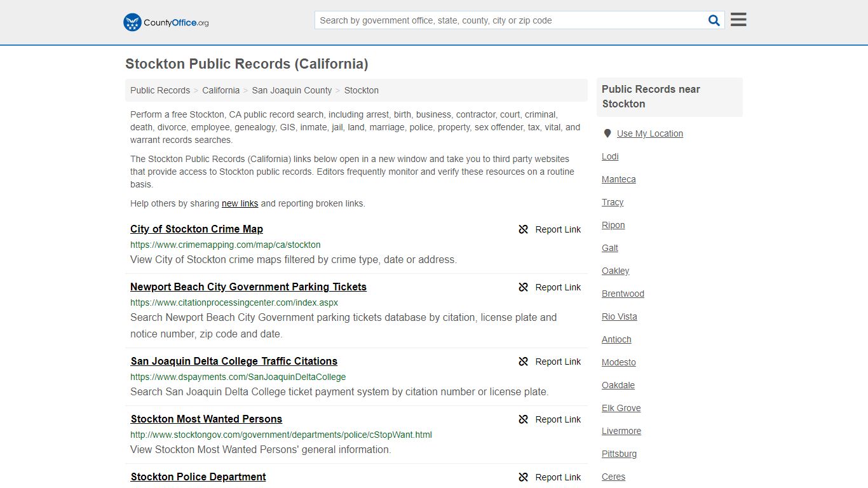Open Galt public records
Viewport: 868px width, 488px height.
click(x=610, y=248)
